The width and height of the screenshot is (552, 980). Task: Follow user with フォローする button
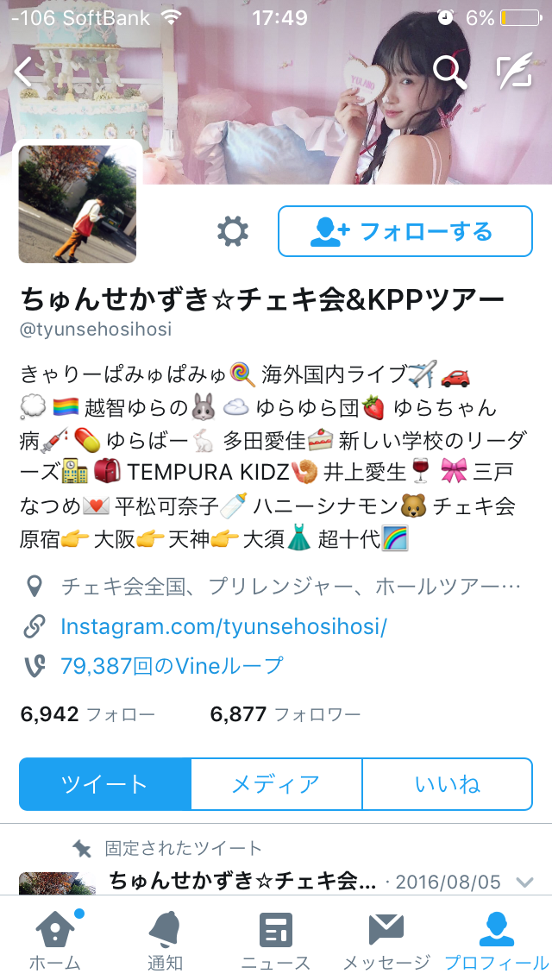point(405,231)
